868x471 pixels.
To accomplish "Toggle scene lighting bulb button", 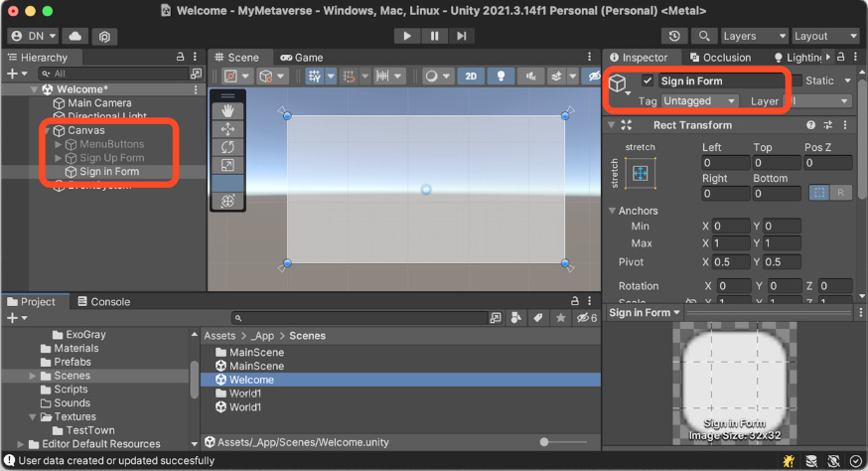I will pyautogui.click(x=501, y=76).
